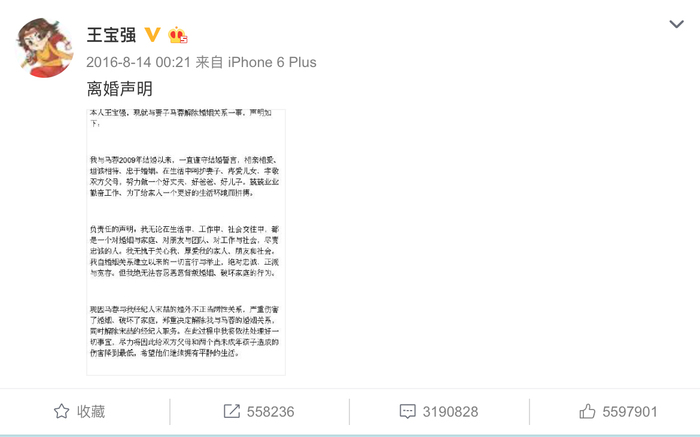Click the orange V verified badge

point(152,35)
